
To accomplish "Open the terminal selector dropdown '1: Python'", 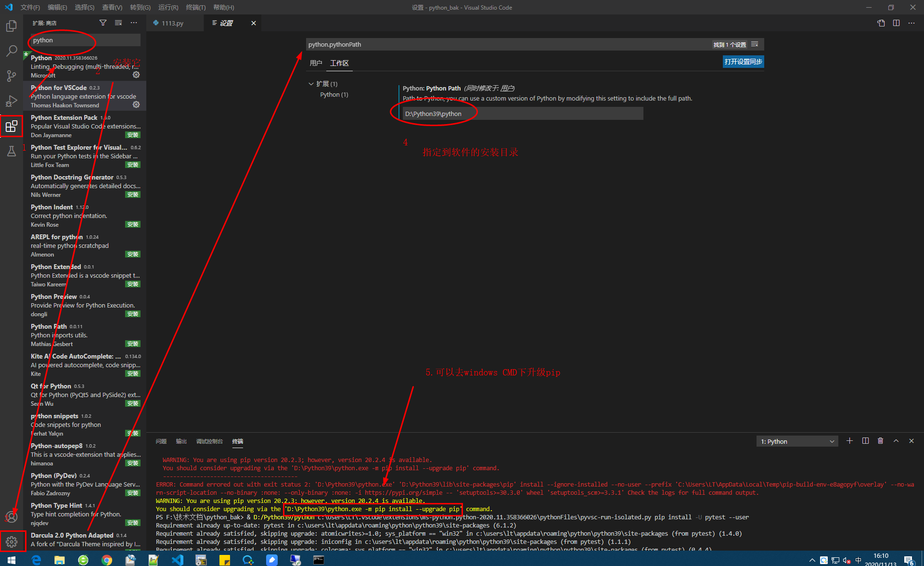I will coord(797,441).
